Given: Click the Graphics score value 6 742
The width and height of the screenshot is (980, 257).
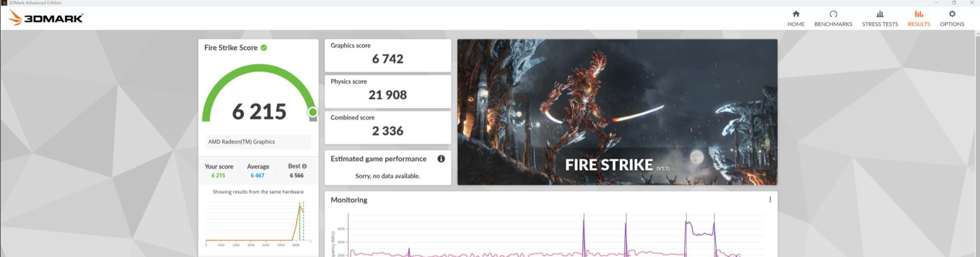Looking at the screenshot, I should click(388, 59).
